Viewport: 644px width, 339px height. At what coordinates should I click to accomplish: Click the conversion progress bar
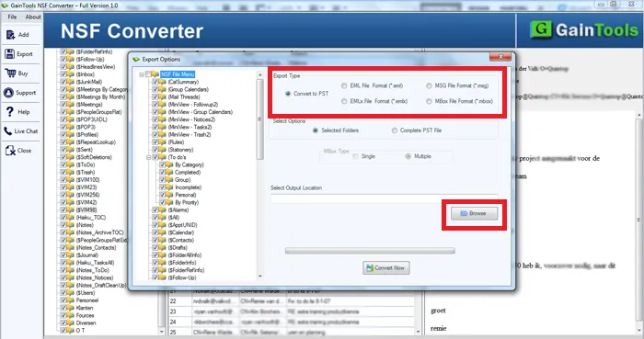pyautogui.click(x=370, y=251)
